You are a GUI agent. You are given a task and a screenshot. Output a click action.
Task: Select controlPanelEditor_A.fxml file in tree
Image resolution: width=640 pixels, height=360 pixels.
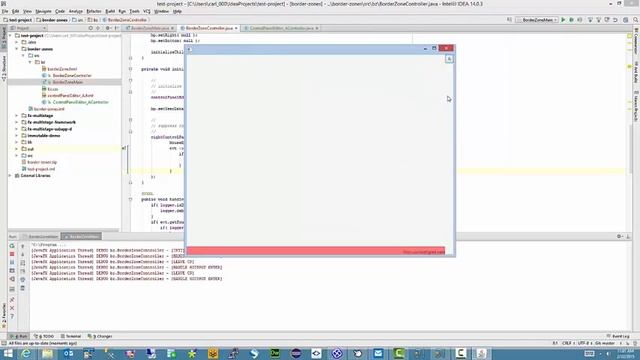[70, 96]
